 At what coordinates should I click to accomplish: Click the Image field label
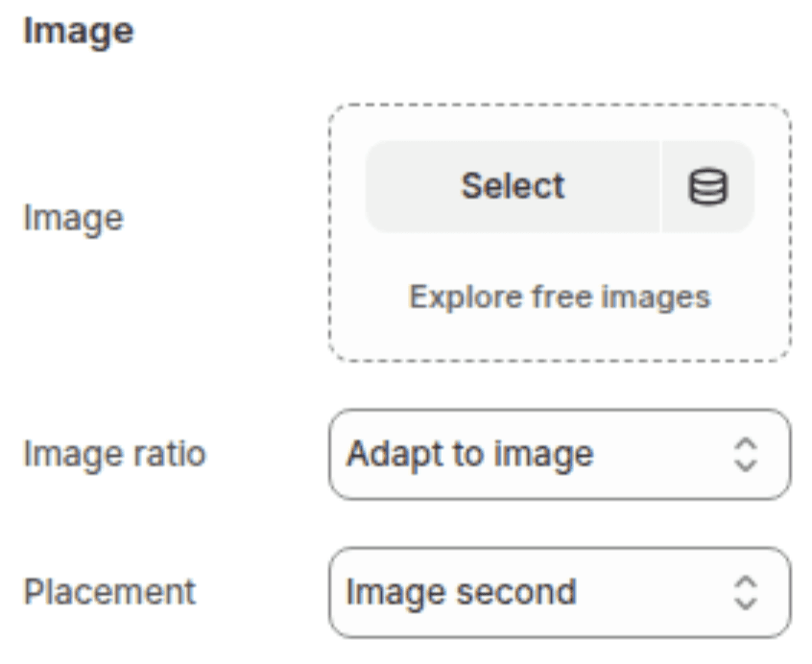coord(73,219)
